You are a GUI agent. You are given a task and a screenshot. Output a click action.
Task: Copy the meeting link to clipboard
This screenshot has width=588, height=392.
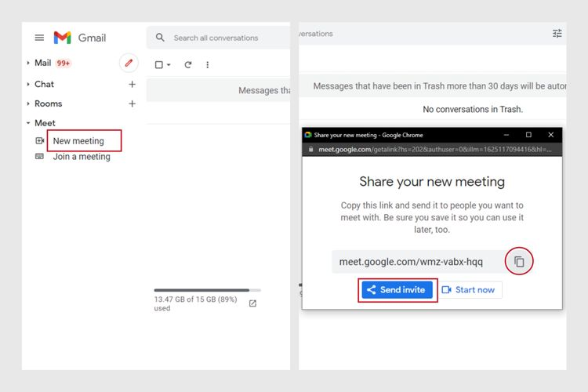519,261
